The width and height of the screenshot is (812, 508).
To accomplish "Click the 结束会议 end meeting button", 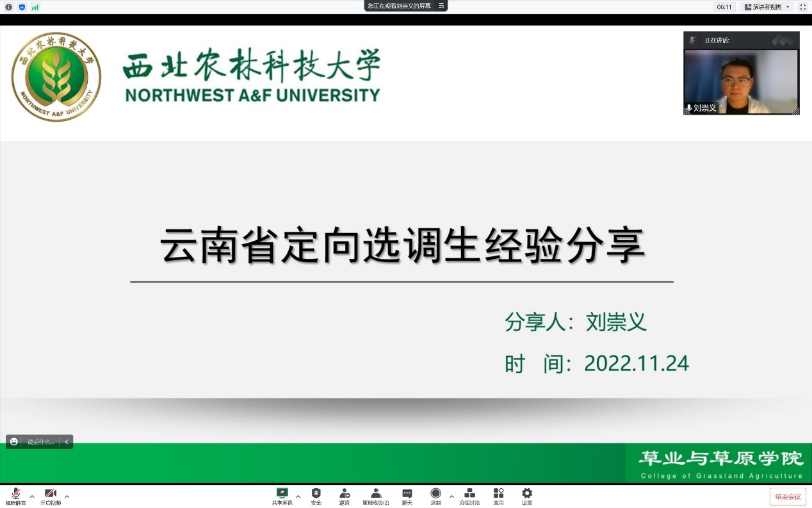I will (x=788, y=496).
